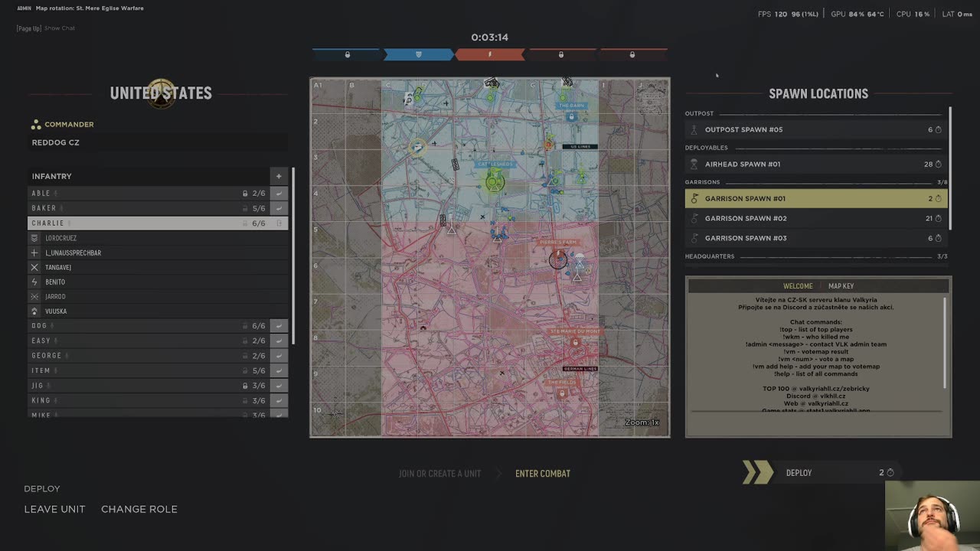Click LORDCRUEZ squad leader role icon
Screen dimensions: 980x551
34,238
